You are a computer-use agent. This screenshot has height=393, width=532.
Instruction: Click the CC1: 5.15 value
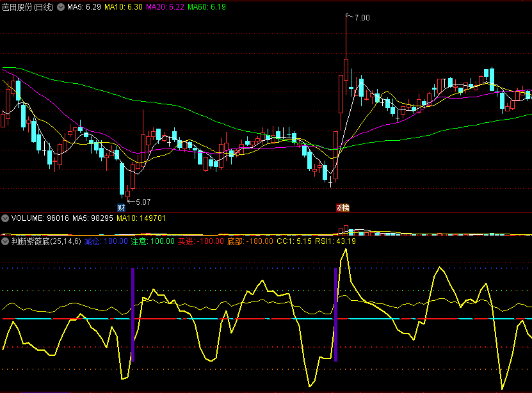point(294,241)
